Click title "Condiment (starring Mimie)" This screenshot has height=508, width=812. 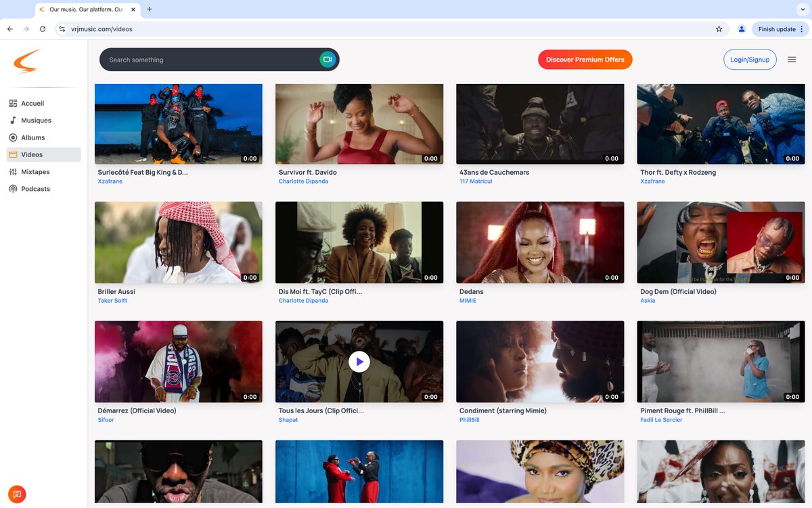point(503,410)
